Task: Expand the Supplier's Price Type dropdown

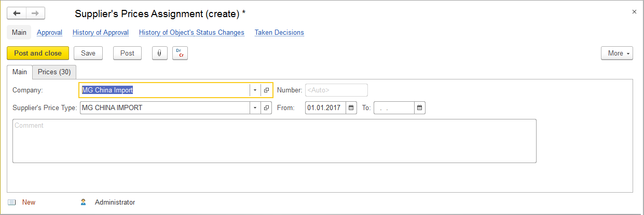Action: [255, 108]
